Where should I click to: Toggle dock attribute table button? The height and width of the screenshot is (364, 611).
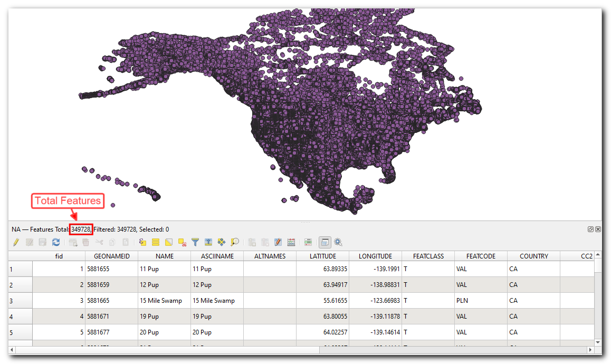(325, 243)
